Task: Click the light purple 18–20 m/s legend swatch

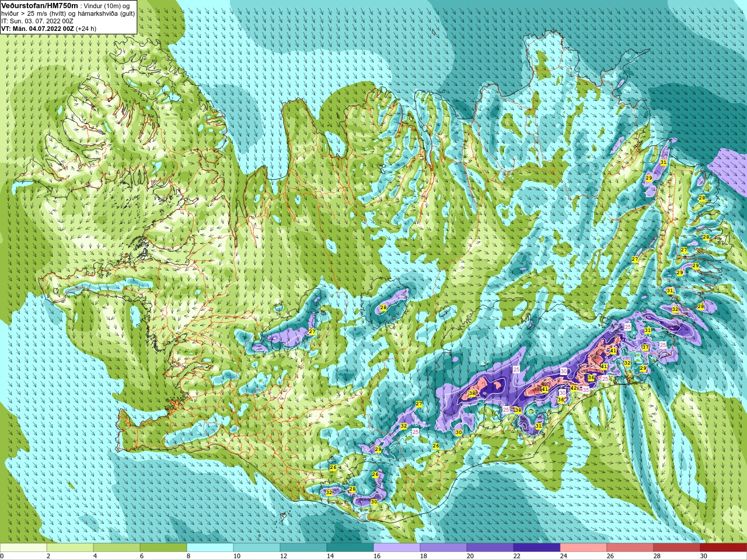Action: [444, 548]
